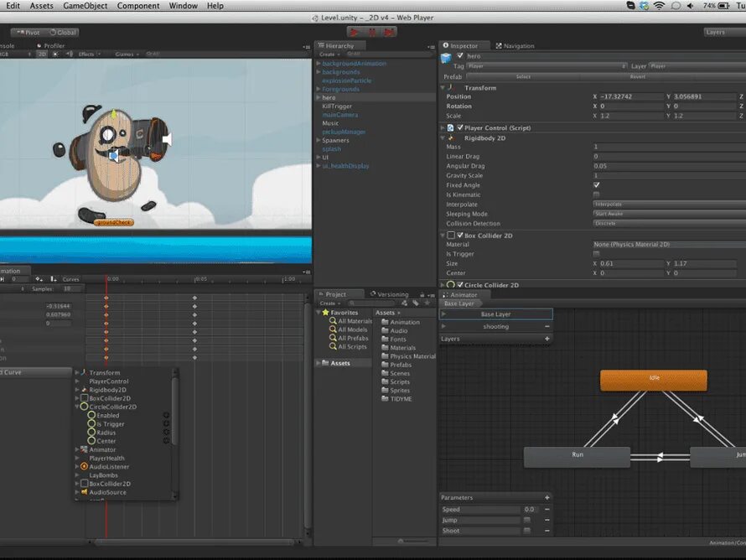This screenshot has height=560, width=746.
Task: Click the add property button beside Enabled
Action: coord(166,415)
